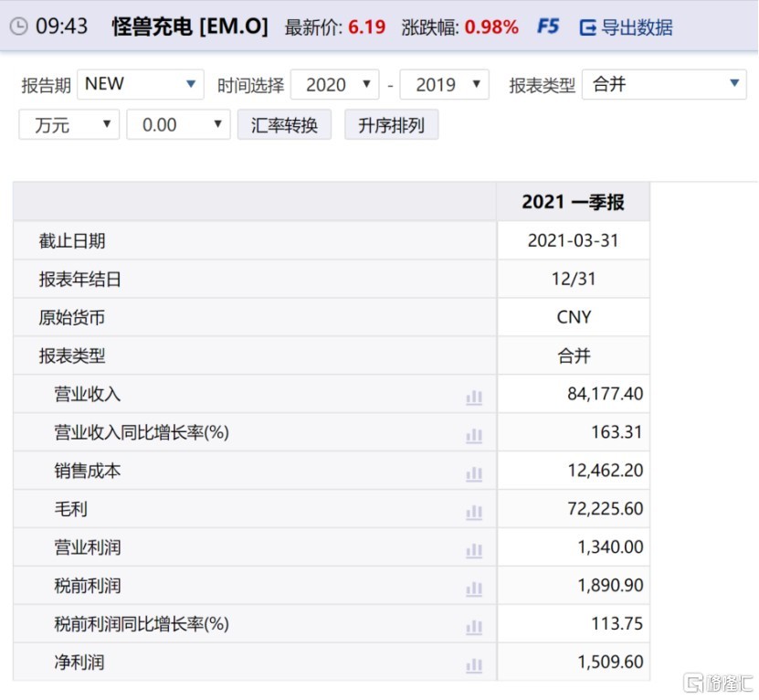Image resolution: width=759 pixels, height=700 pixels.
Task: Click the 升序排列 sort button
Action: 391,124
